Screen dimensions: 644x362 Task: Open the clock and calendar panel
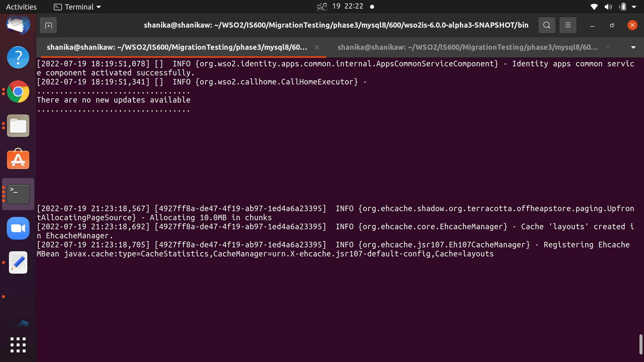click(348, 7)
